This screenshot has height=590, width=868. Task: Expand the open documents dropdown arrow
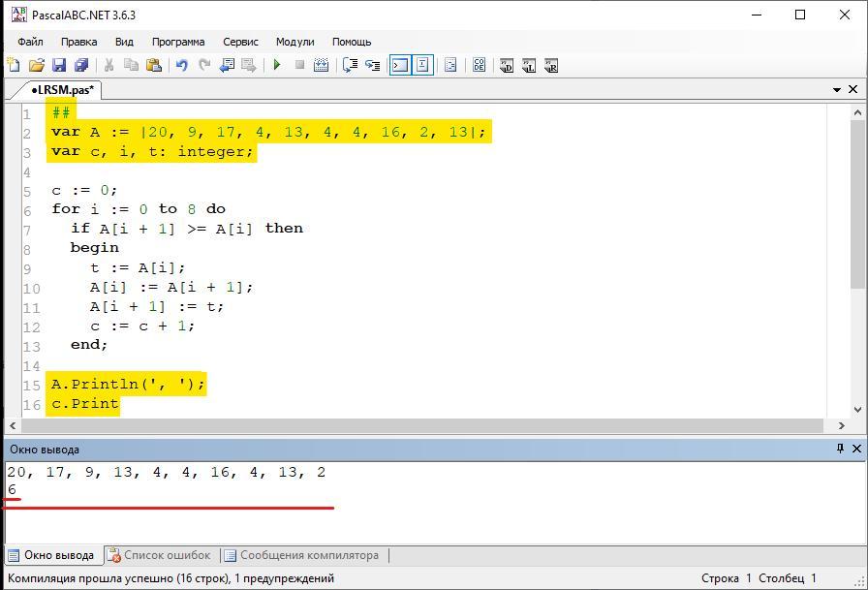[837, 90]
